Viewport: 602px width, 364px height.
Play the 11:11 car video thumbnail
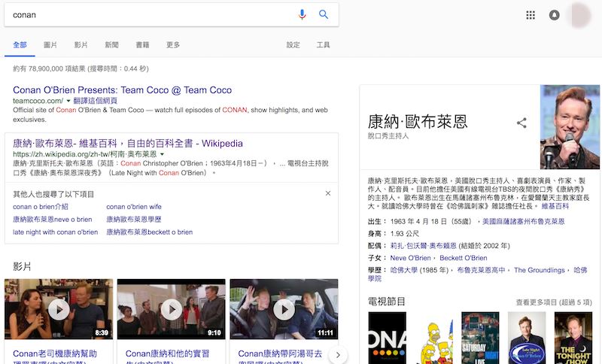pos(284,309)
